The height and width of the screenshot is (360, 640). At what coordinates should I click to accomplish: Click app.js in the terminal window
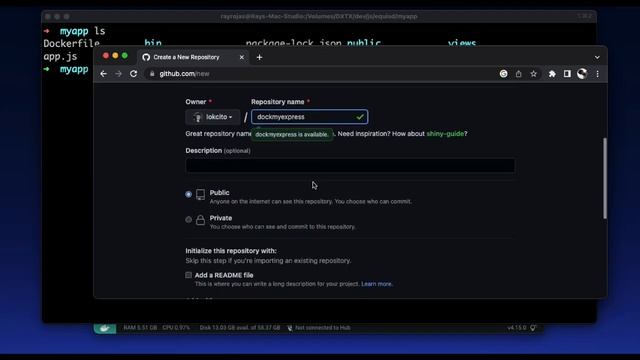coord(60,56)
